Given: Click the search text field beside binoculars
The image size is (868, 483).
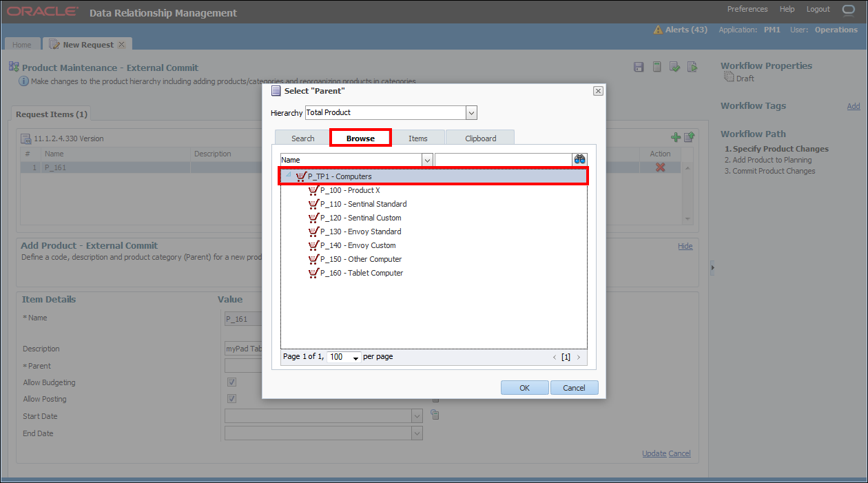Looking at the screenshot, I should (x=503, y=160).
